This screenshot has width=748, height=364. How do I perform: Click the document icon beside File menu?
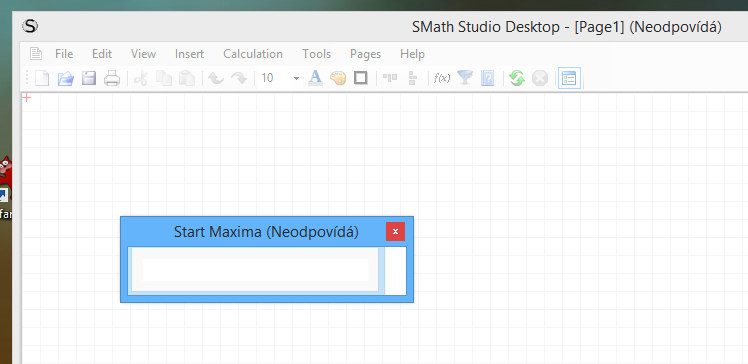click(x=36, y=53)
